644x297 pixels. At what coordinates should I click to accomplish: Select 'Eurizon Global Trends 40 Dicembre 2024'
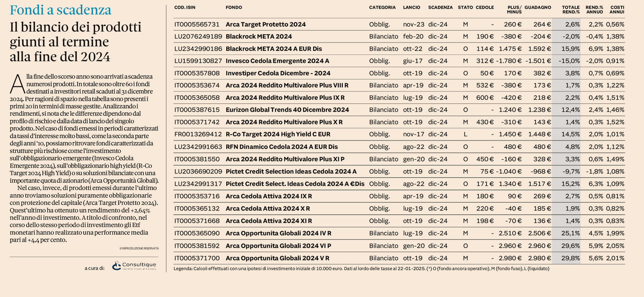(287, 110)
